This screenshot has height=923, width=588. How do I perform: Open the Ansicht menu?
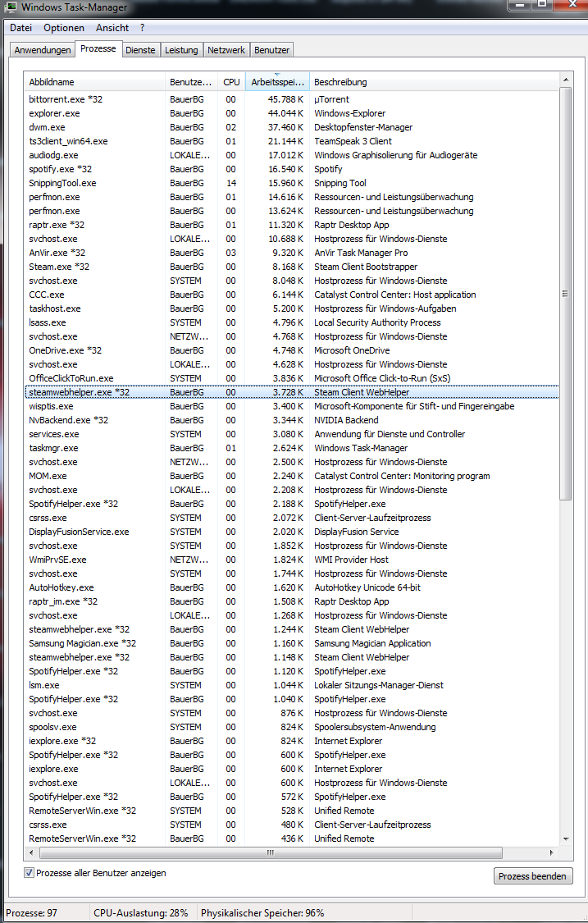point(112,28)
